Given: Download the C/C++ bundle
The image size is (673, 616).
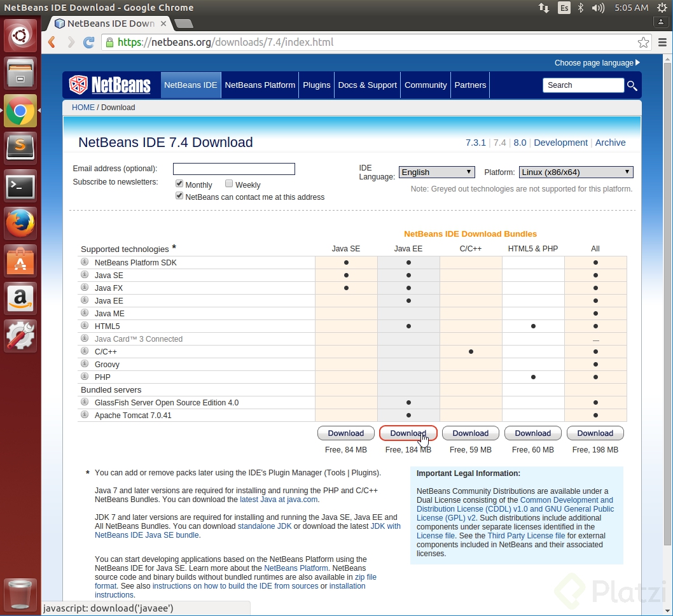Looking at the screenshot, I should pyautogui.click(x=471, y=433).
